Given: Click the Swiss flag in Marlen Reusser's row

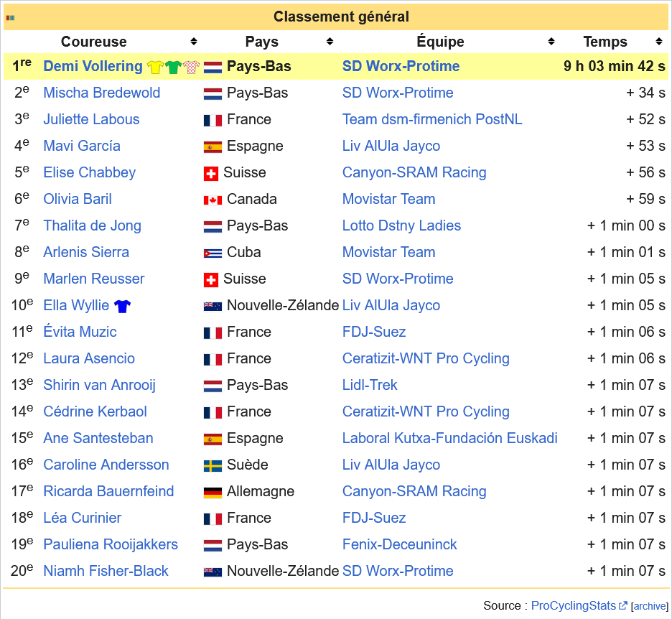Looking at the screenshot, I should point(211,280).
